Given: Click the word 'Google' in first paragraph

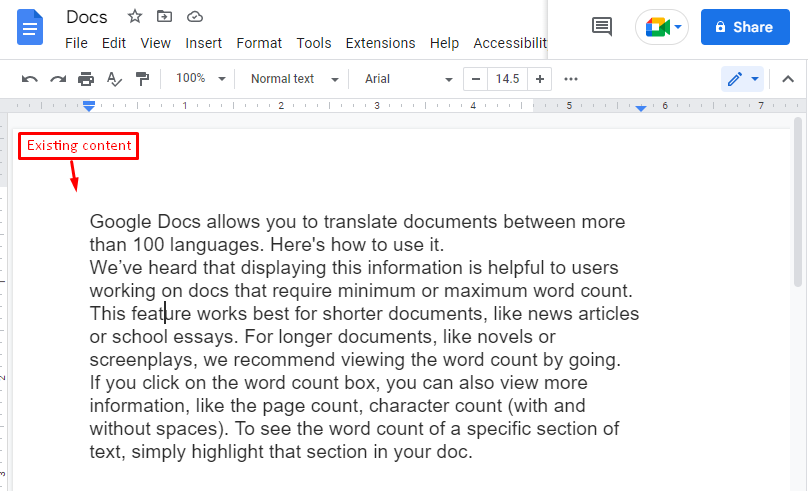Looking at the screenshot, I should point(121,222).
